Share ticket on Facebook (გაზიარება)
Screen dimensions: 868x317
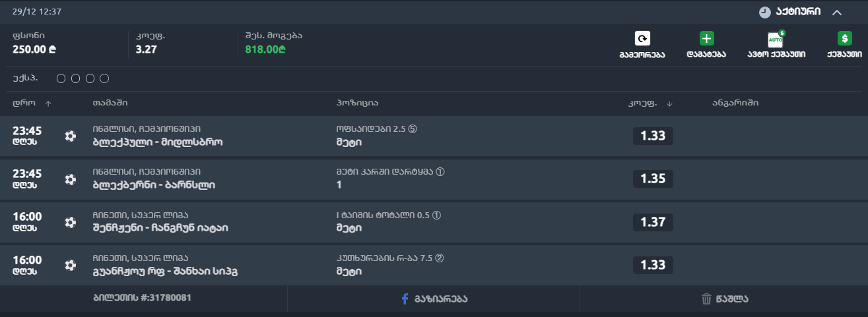pyautogui.click(x=434, y=299)
